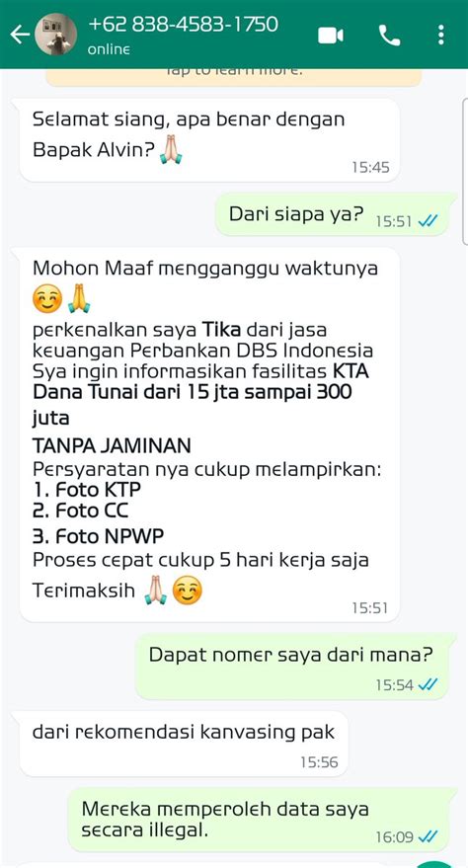Click the chat scrollbar handle
This screenshot has height=868, width=468.
tap(465, 172)
